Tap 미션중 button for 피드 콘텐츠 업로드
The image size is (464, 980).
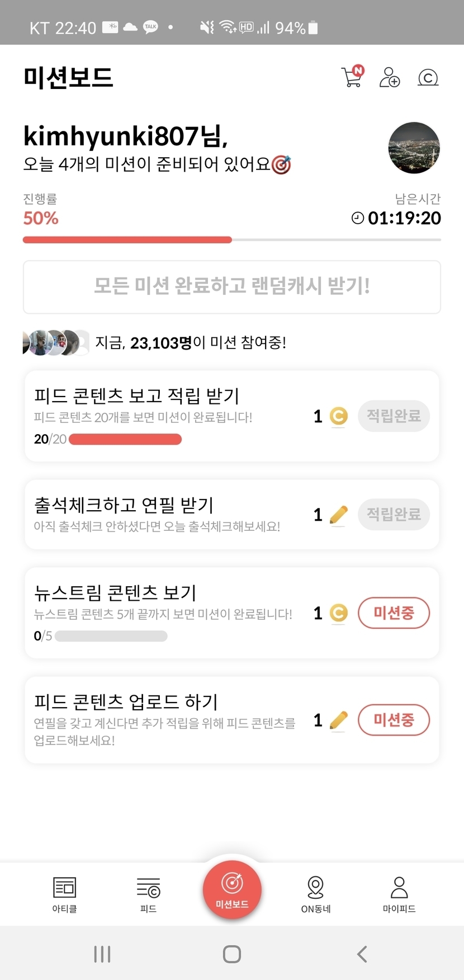coord(394,719)
